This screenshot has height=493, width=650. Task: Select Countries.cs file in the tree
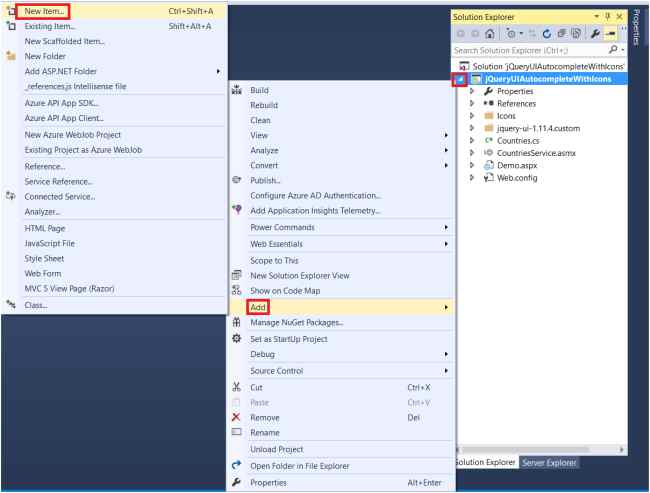coord(518,141)
